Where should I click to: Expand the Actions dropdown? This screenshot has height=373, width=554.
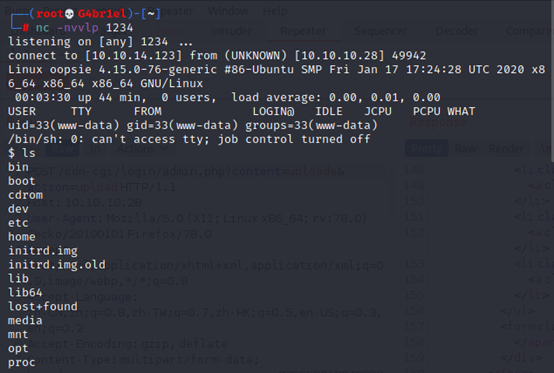[x=143, y=149]
